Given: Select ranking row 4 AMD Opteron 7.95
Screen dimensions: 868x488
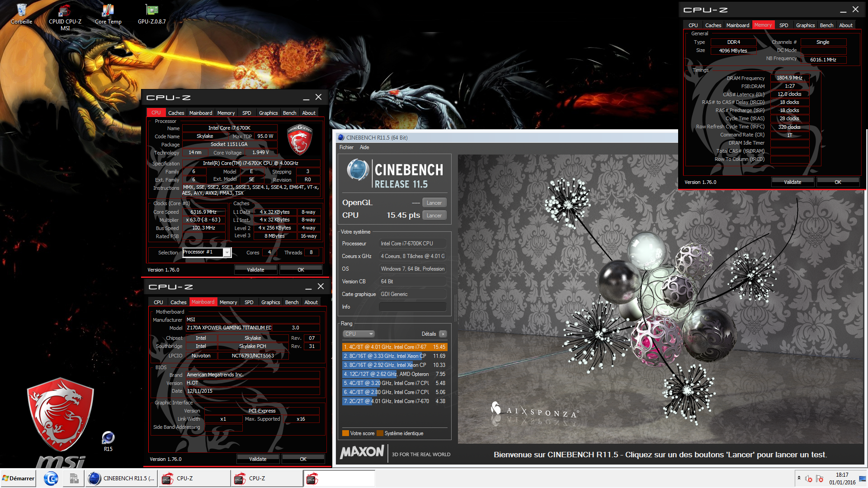Looking at the screenshot, I should coord(395,374).
